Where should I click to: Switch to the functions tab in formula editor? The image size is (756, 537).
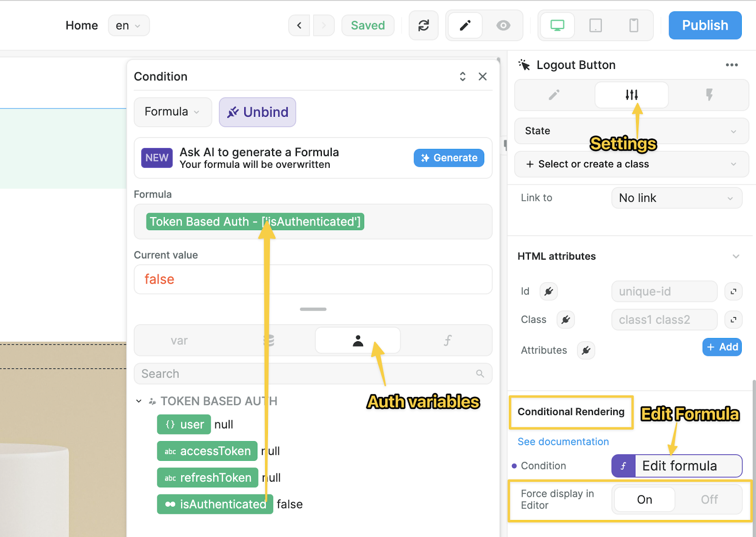[448, 340]
